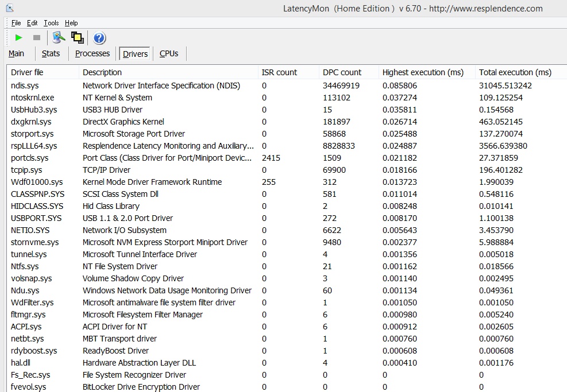Open help via blue question mark icon
Image resolution: width=567 pixels, height=392 pixels.
click(x=99, y=38)
